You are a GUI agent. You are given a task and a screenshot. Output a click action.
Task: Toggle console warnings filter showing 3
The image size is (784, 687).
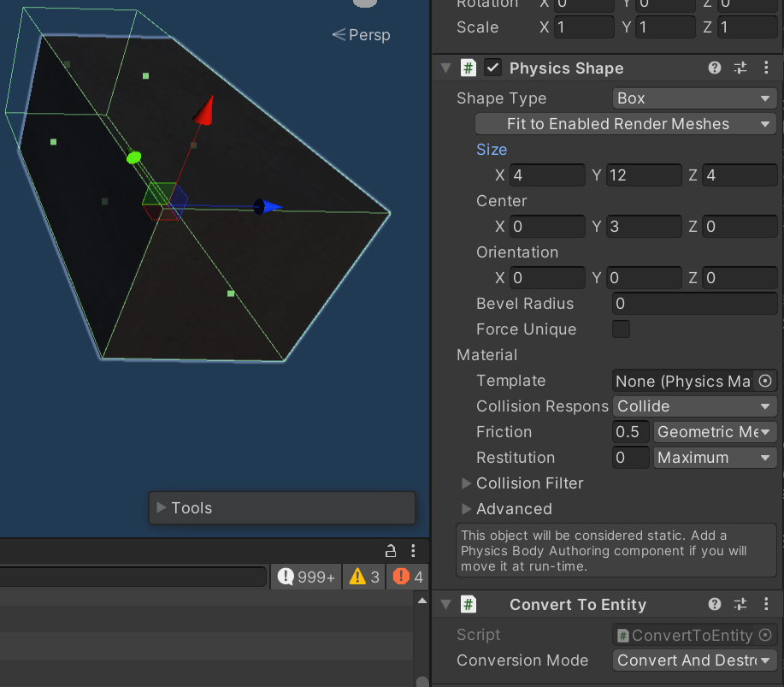click(x=364, y=577)
